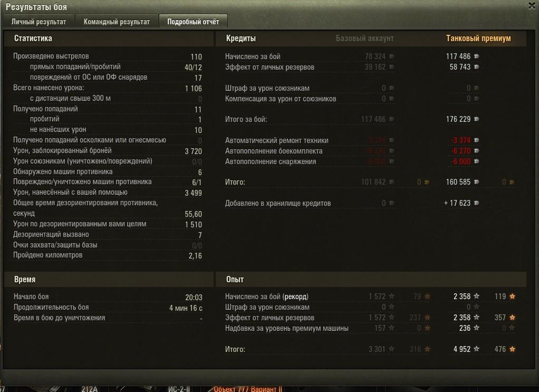
Task: Click credits icon next to + 17 623
Action: click(x=476, y=203)
